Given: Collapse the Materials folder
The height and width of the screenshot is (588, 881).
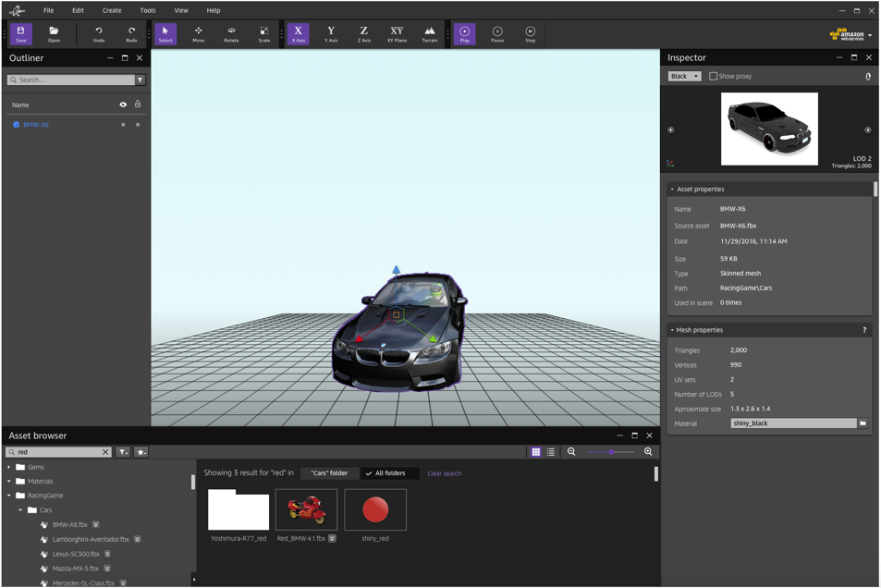Looking at the screenshot, I should [x=9, y=481].
